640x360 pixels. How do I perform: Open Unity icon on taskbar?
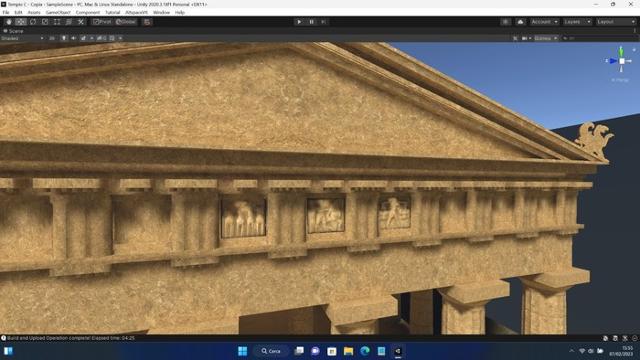pyautogui.click(x=398, y=351)
